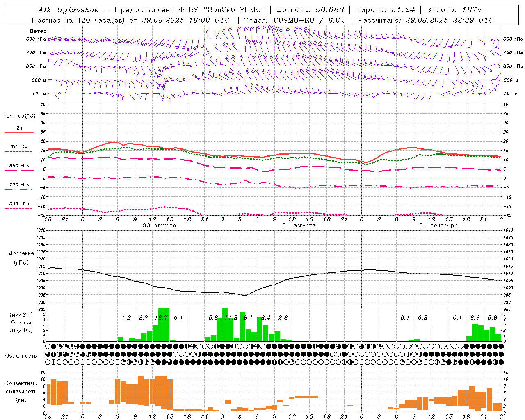Screen dimensions: 525x420
Task: Select the Td 2м dew point legend entry
Action: click(x=19, y=147)
